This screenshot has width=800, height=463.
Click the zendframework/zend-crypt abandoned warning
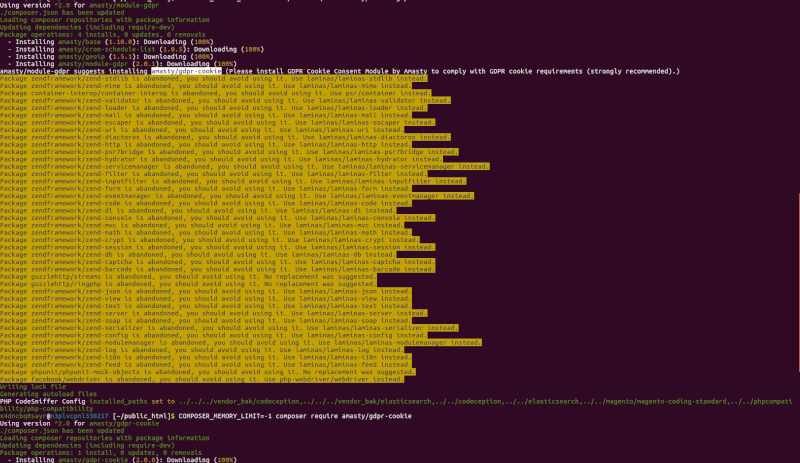click(x=210, y=240)
